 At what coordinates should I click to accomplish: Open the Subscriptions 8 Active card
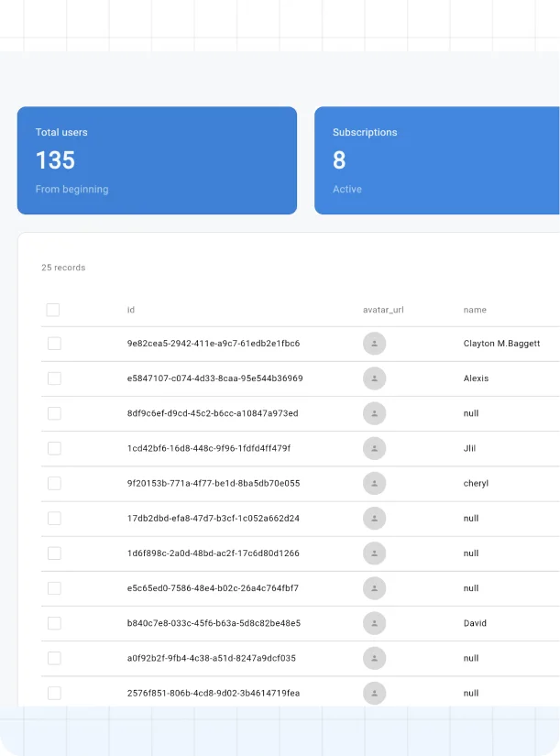(x=437, y=160)
